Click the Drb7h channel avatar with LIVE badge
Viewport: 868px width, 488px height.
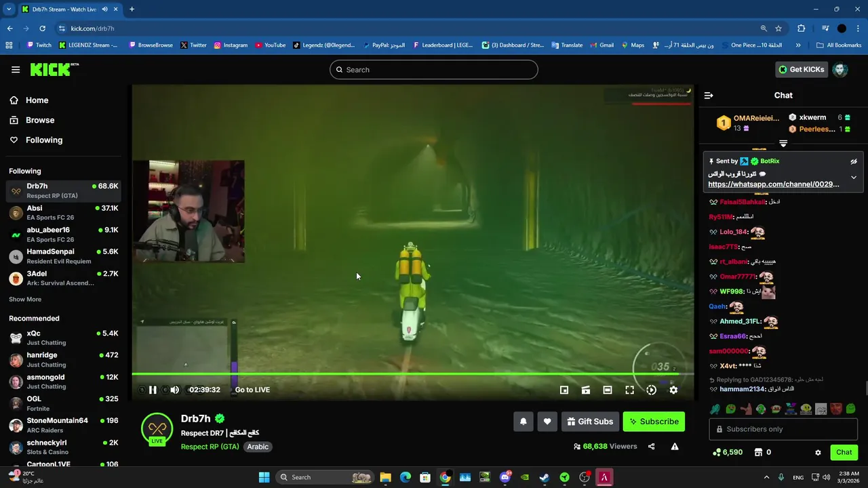point(157,428)
